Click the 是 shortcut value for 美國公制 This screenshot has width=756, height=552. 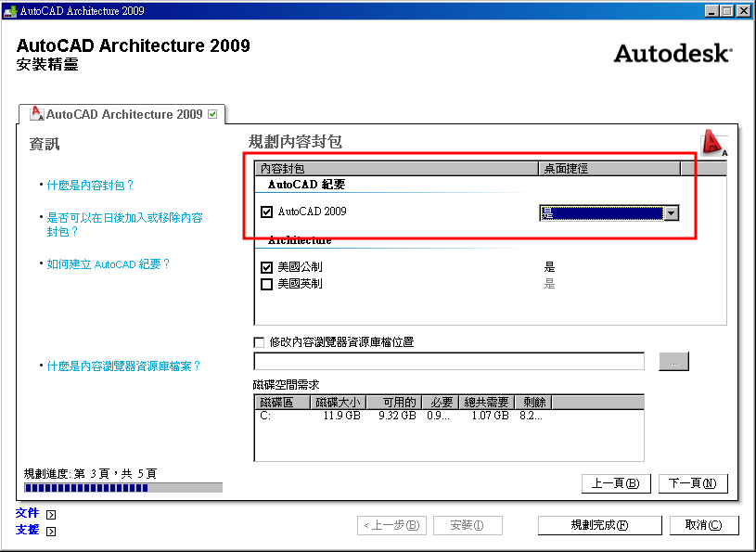coord(550,267)
